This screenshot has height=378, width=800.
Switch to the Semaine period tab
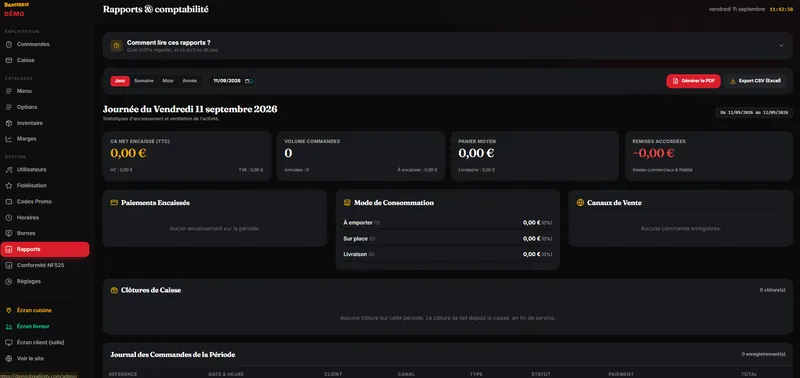pyautogui.click(x=144, y=81)
